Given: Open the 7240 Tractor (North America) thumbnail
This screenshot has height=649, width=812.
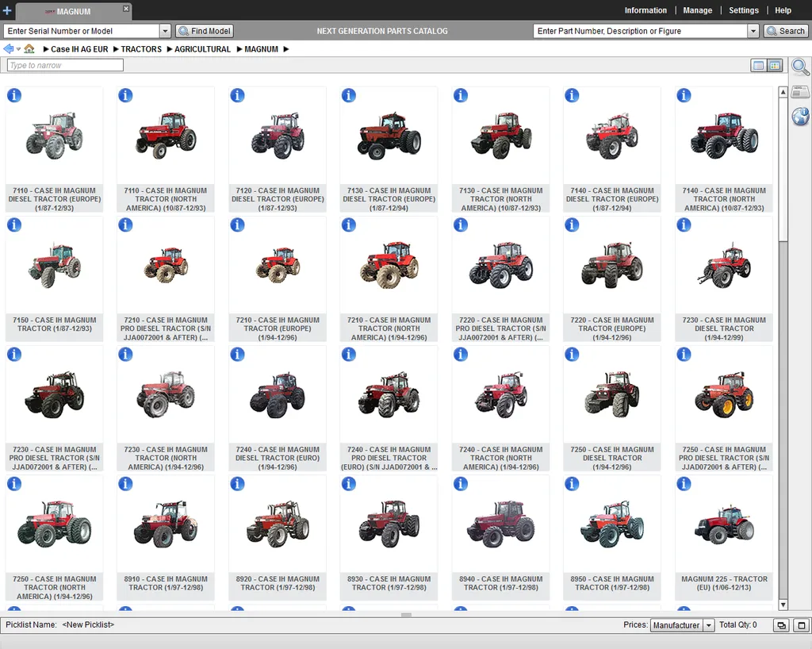Looking at the screenshot, I should click(501, 394).
